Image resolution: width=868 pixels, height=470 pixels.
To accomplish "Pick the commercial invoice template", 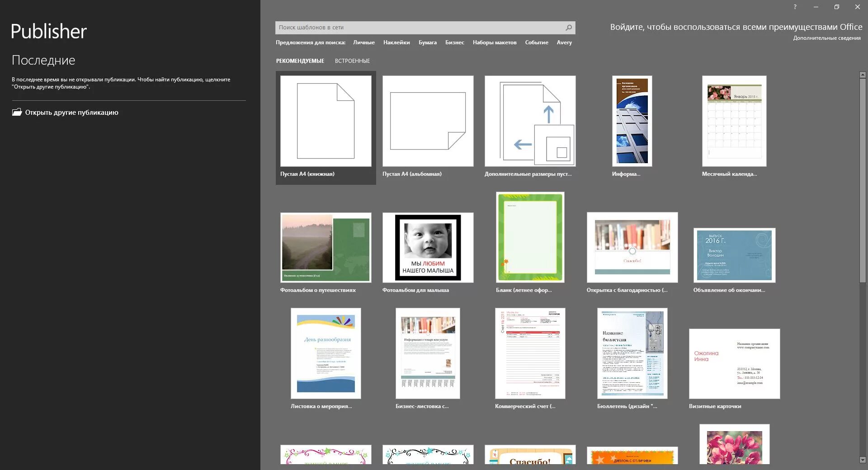I will pyautogui.click(x=530, y=353).
